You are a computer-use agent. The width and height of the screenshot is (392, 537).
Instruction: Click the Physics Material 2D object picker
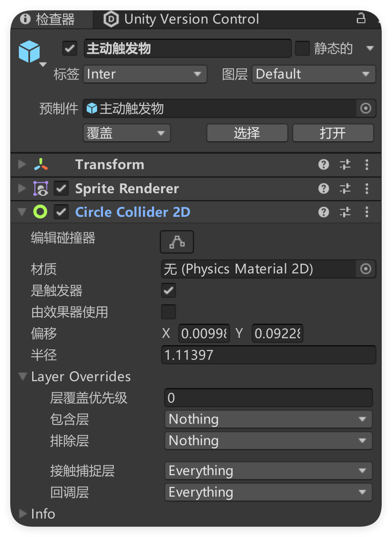(365, 269)
